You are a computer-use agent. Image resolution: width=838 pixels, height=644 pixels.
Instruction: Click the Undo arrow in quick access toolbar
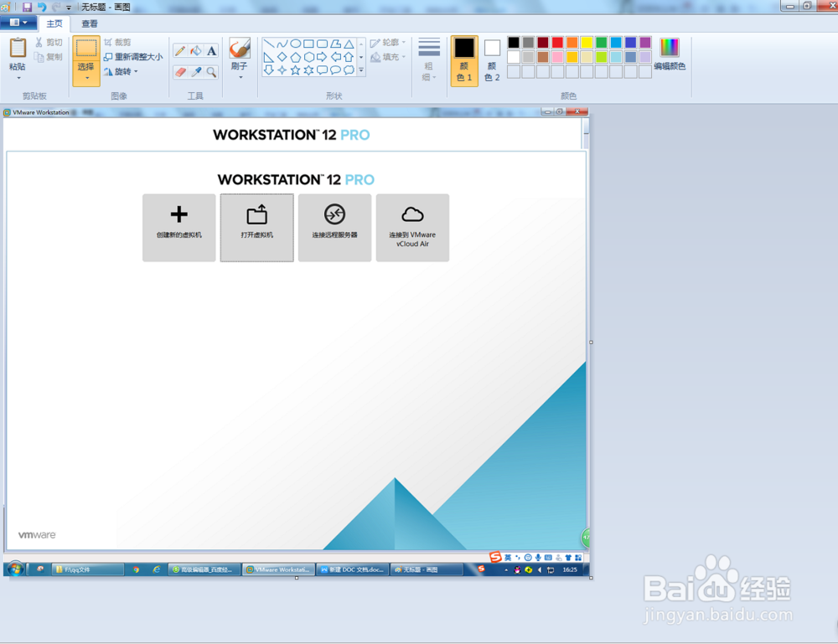(42, 7)
